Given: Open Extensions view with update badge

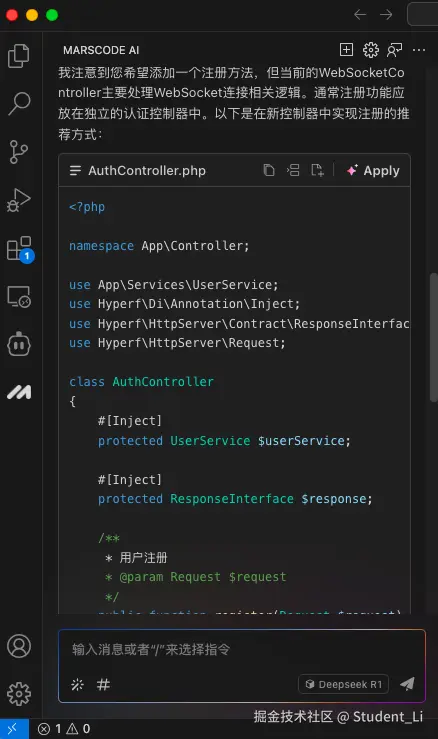Looking at the screenshot, I should pyautogui.click(x=20, y=249).
